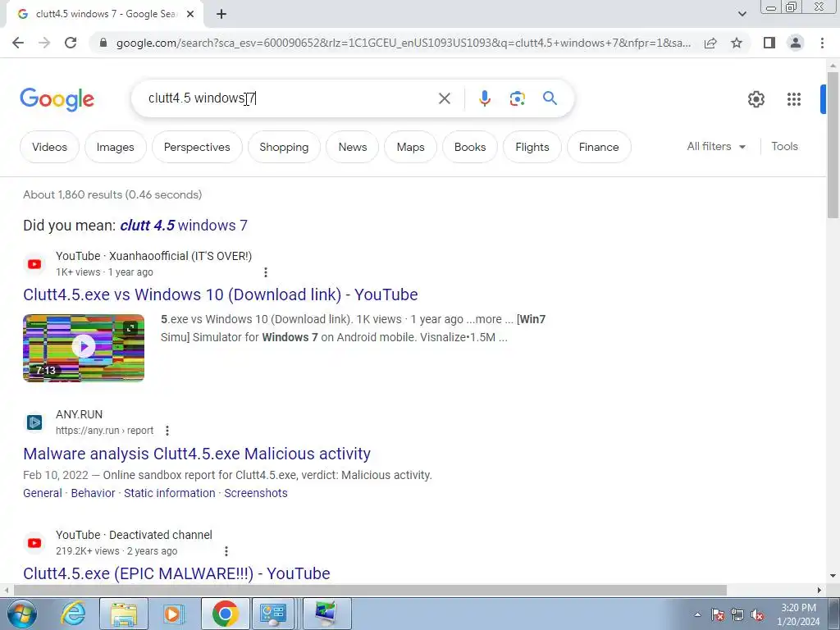Open 'Clutt4.5.exe vs Windows 10' result
This screenshot has height=630, width=840.
(220, 294)
